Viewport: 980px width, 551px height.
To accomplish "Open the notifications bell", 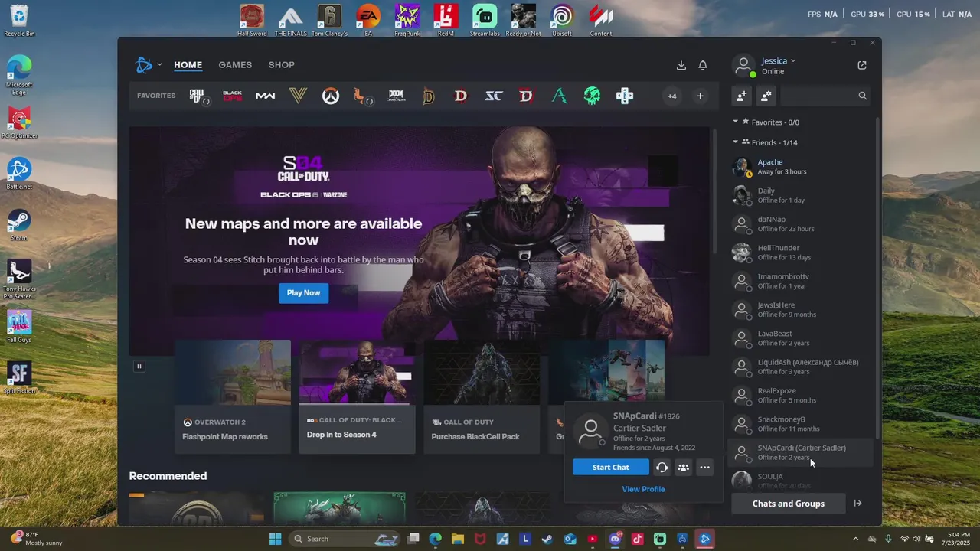I will 703,65.
